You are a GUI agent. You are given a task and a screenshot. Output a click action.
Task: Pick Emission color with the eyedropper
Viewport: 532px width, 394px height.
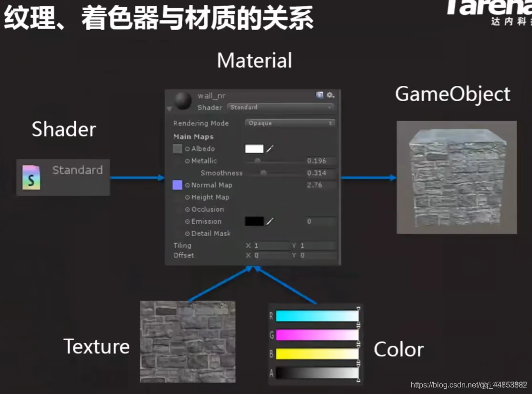[270, 221]
